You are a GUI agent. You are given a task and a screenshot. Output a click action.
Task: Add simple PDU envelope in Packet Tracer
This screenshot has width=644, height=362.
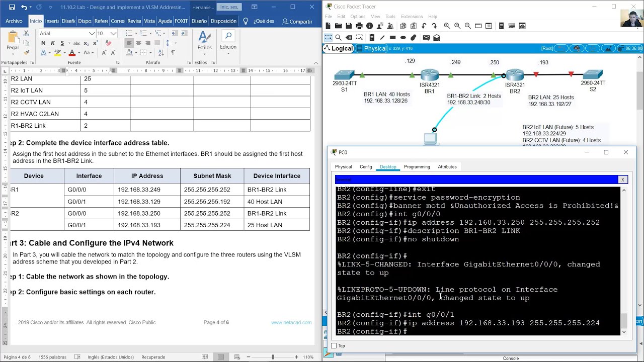click(x=426, y=37)
